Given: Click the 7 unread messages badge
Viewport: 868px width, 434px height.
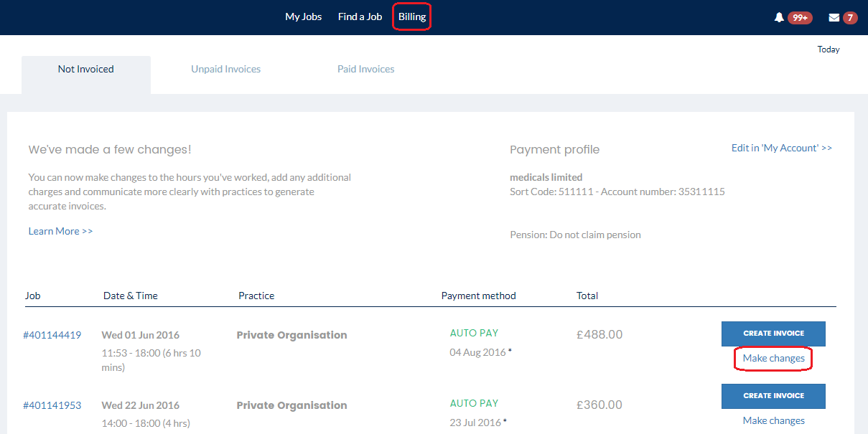Looking at the screenshot, I should 850,18.
